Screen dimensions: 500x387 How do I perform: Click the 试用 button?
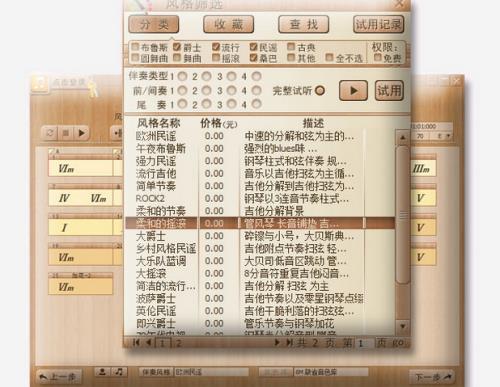click(389, 90)
